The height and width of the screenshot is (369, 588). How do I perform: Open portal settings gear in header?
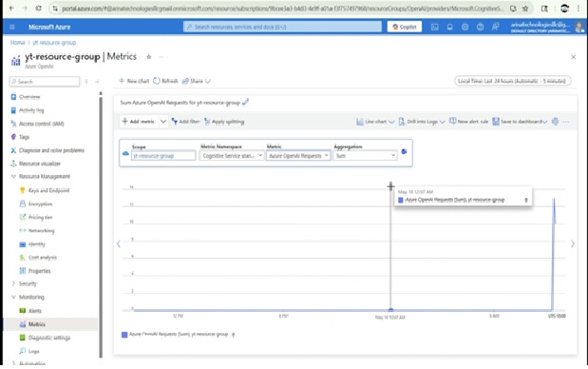point(465,27)
